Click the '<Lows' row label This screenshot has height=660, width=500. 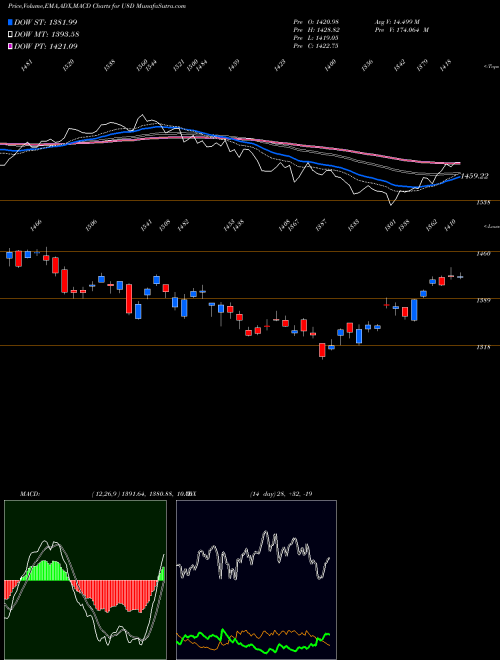click(491, 226)
